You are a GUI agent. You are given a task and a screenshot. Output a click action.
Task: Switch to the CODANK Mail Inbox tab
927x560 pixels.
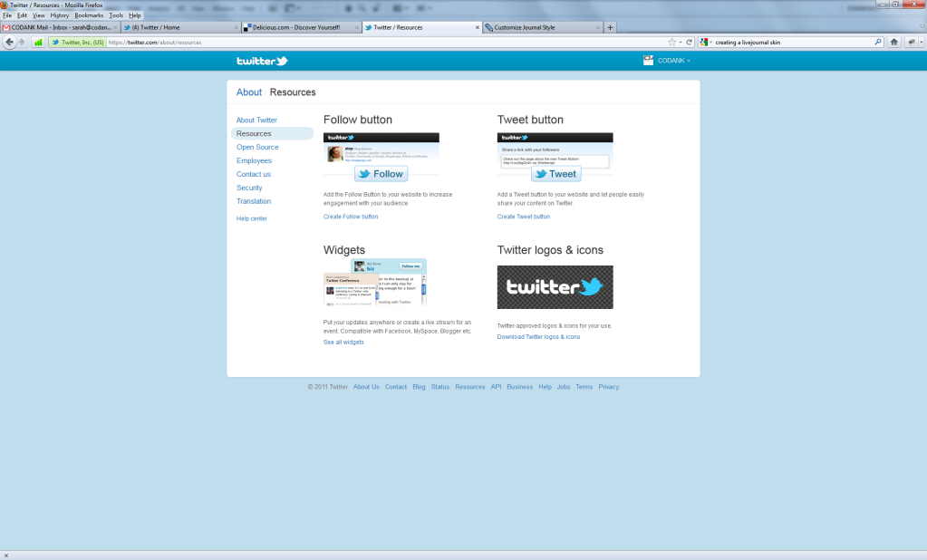point(60,27)
